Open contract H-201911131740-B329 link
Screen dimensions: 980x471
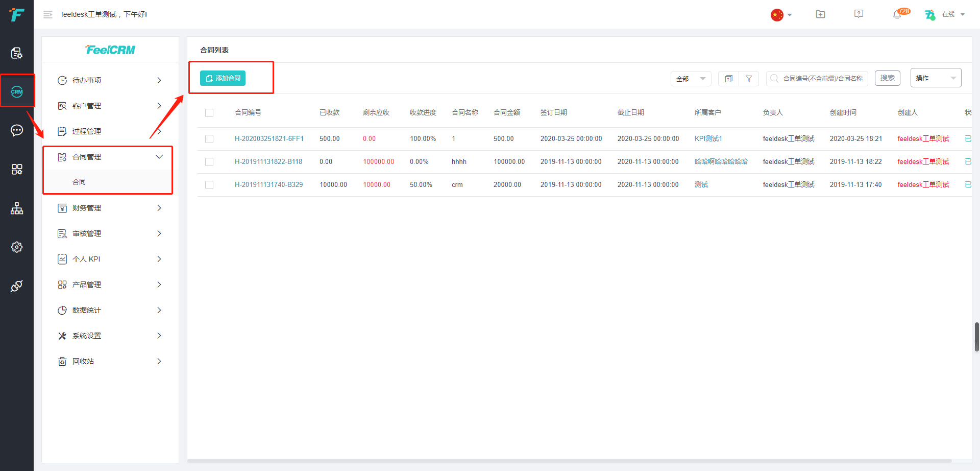pyautogui.click(x=269, y=185)
